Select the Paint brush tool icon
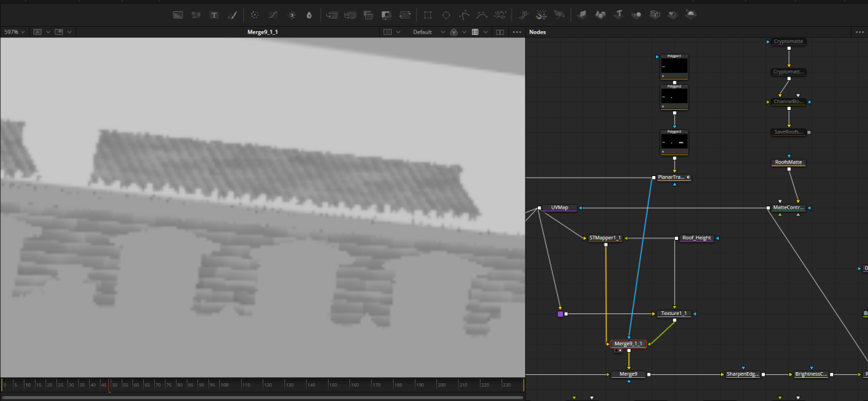The height and width of the screenshot is (401, 868). click(x=232, y=15)
